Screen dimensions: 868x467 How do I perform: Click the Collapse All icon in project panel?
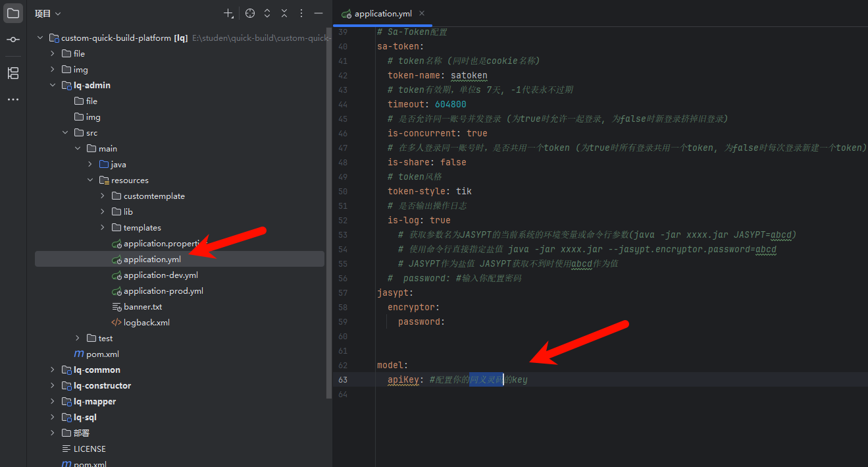point(284,13)
